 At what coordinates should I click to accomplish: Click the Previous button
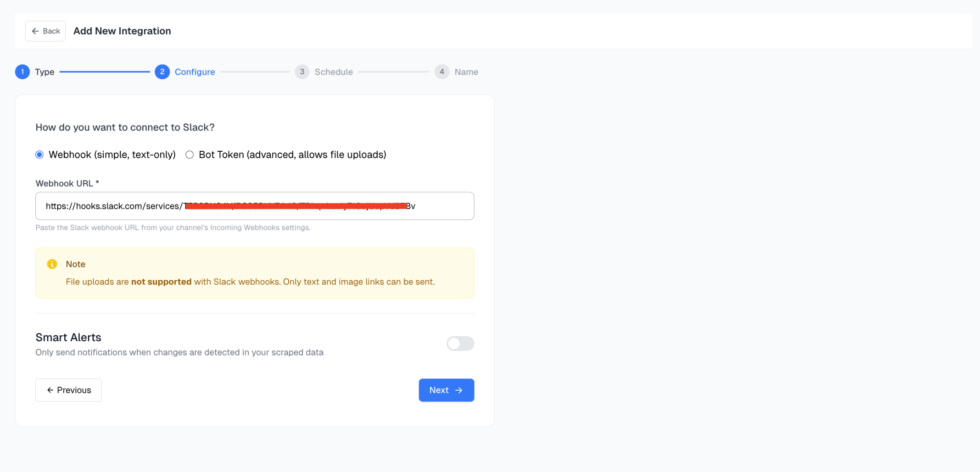pos(68,390)
